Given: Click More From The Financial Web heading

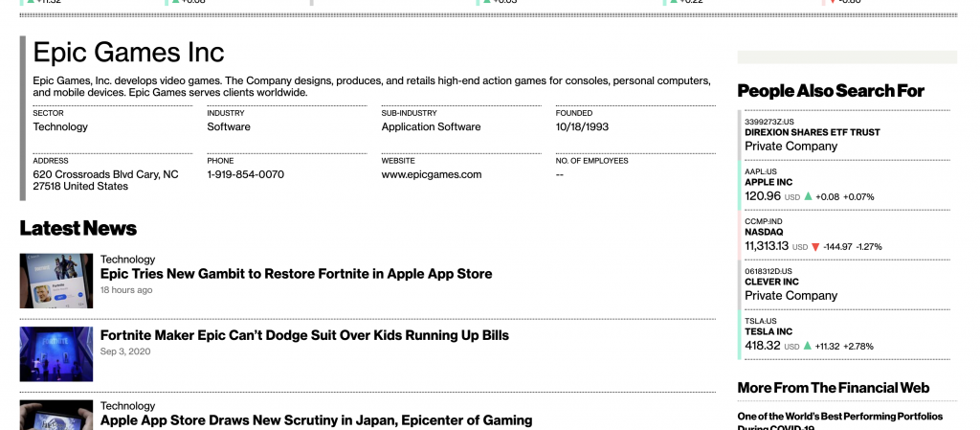Looking at the screenshot, I should [834, 388].
